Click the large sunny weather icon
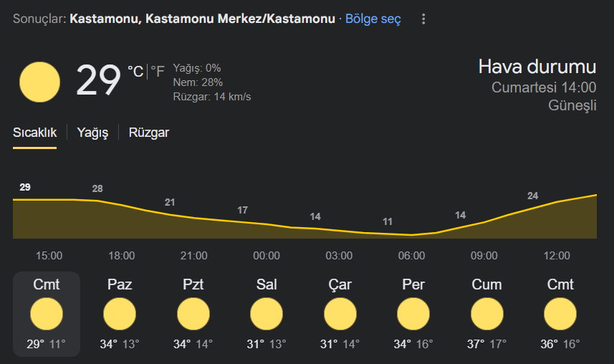 pos(39,82)
